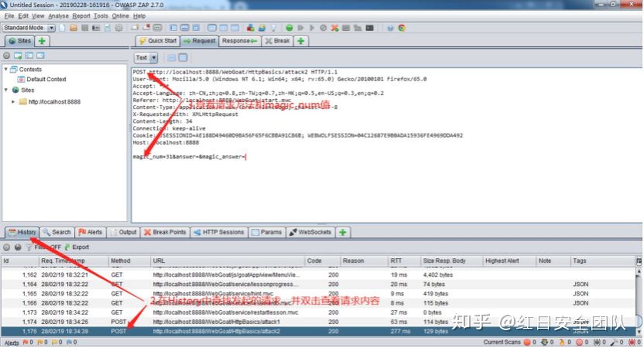Viewport: 644px width, 348px height.
Task: Click the Full Layout toolbar icon
Action: 196,28
